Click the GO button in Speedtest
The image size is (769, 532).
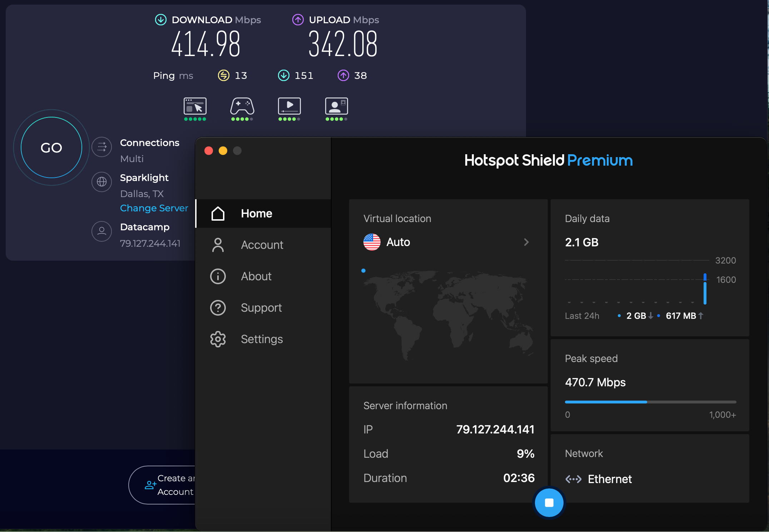coord(51,147)
